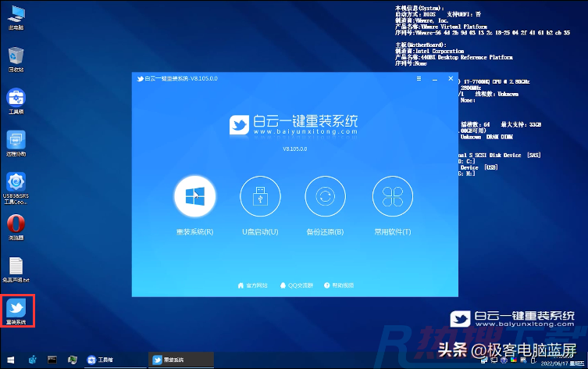Select the 回收站 recycle bin icon
The width and height of the screenshot is (588, 369).
[x=16, y=59]
